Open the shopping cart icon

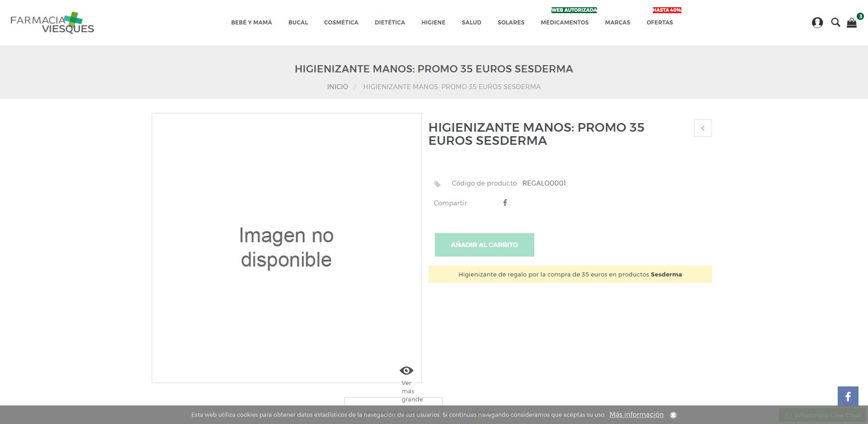coord(852,23)
